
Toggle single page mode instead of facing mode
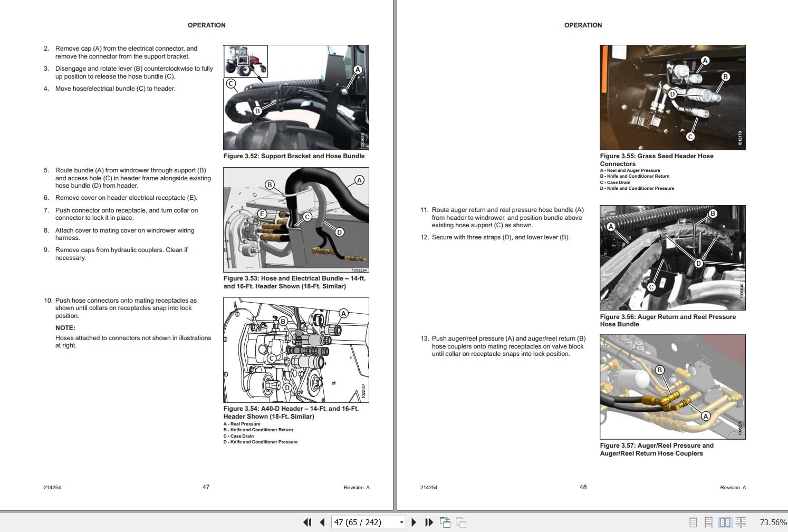pyautogui.click(x=693, y=522)
